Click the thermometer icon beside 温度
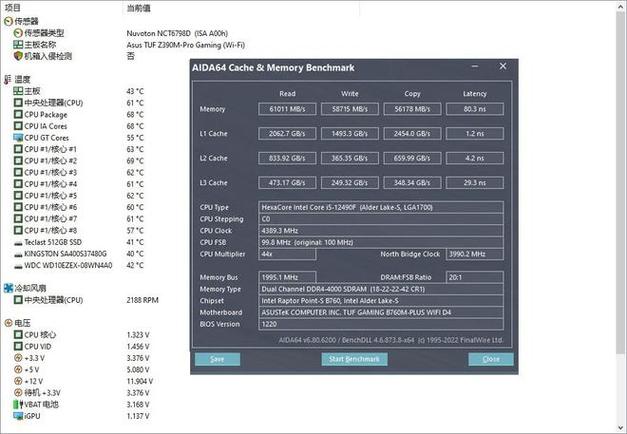Viewport: 627px width, 434px height. (8, 79)
